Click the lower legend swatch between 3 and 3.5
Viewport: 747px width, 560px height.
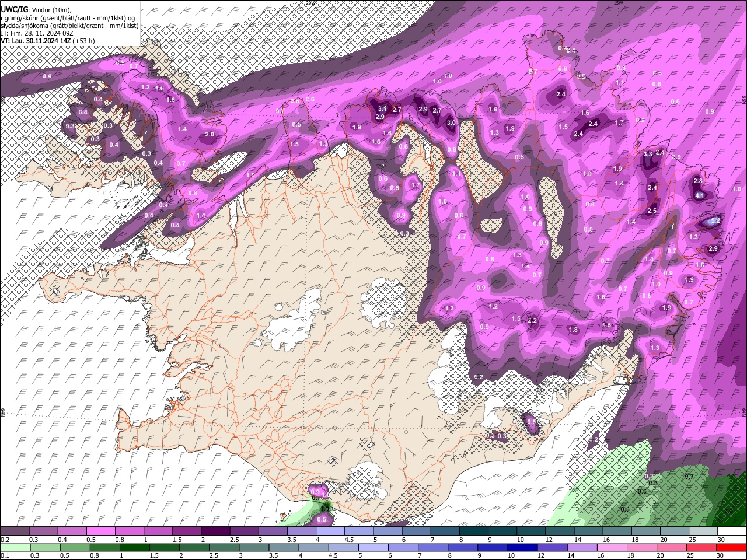tap(254, 547)
